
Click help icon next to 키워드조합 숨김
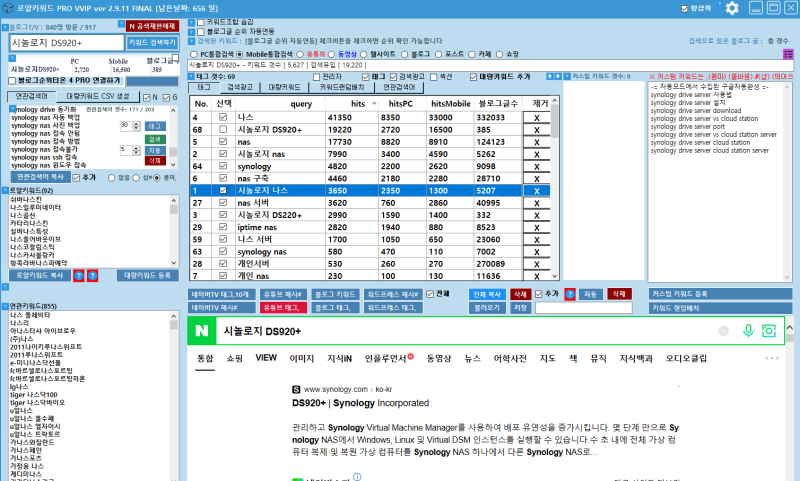[x=191, y=22]
